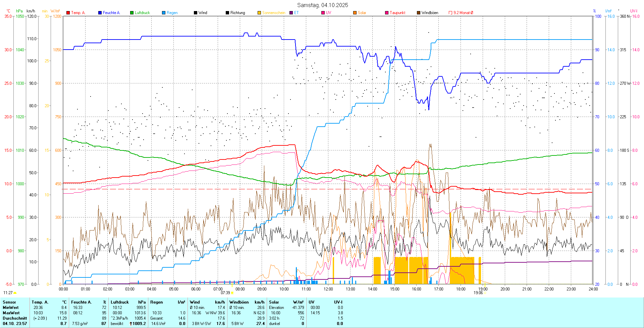Click the small sun icon next to 11:27

pyautogui.click(x=15, y=293)
